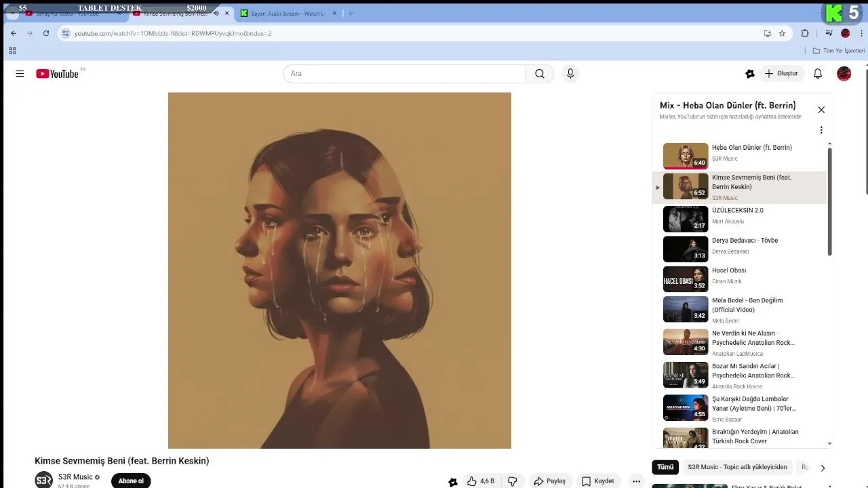868x488 pixels.
Task: Open the S3R Music channel avatar
Action: (x=44, y=479)
